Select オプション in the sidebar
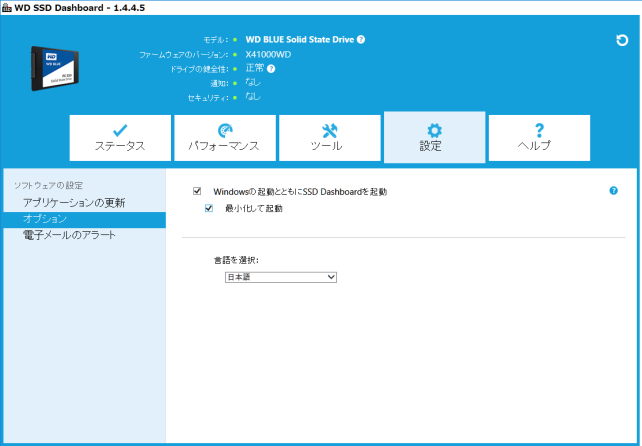The image size is (642, 446). tap(45, 219)
